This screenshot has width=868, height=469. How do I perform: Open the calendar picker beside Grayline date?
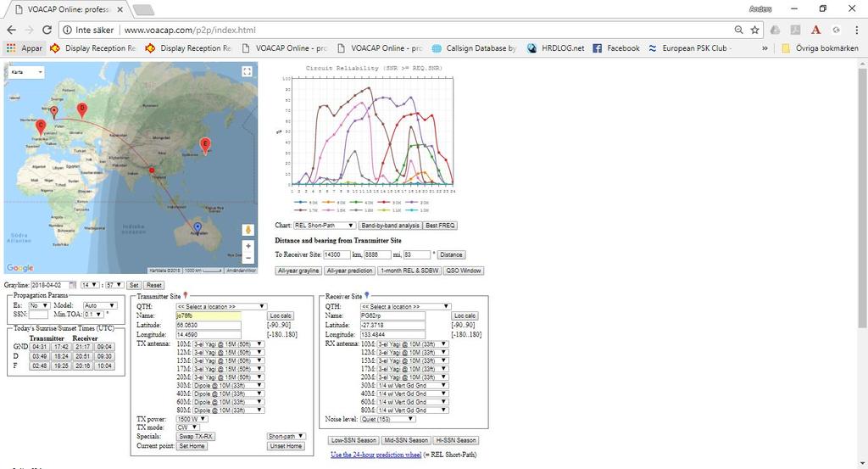click(73, 285)
